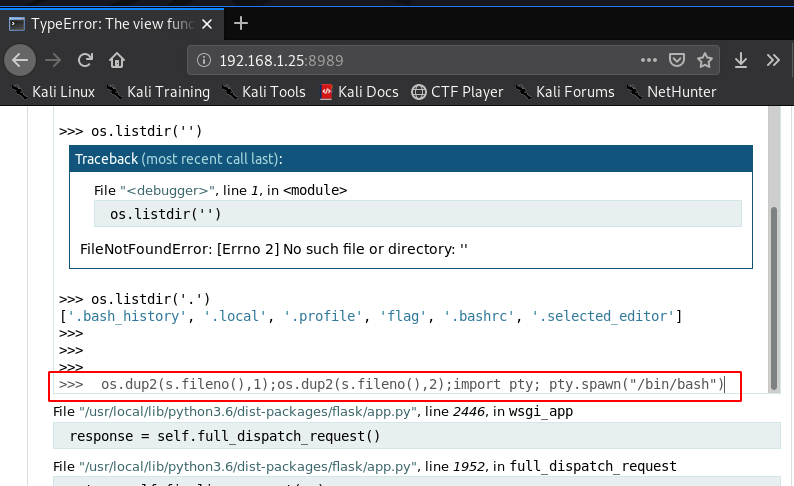The height and width of the screenshot is (486, 794).
Task: Click the forward navigation arrow
Action: click(x=53, y=60)
